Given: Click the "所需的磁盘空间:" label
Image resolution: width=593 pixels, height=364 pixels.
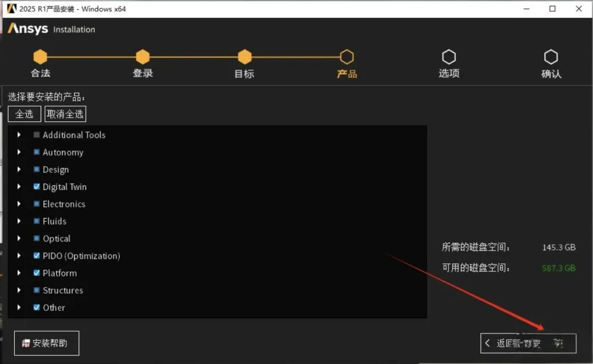Looking at the screenshot, I should (476, 247).
